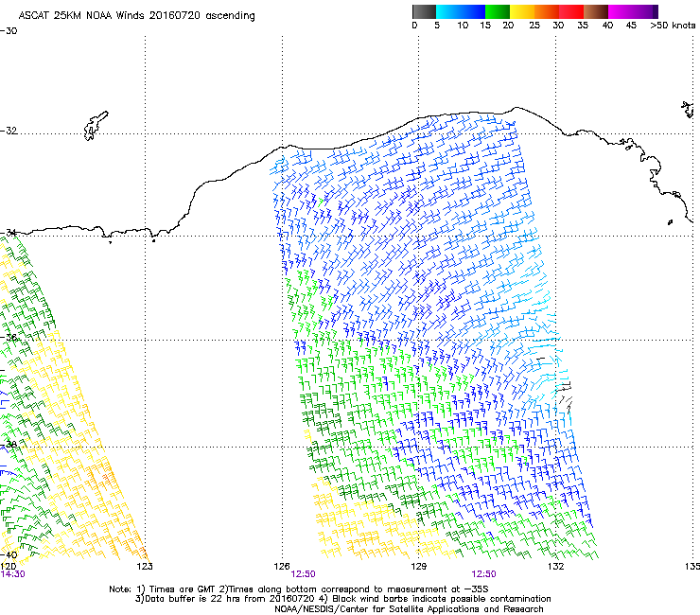Click the brown 35-40 knots legend swatch

596,11
